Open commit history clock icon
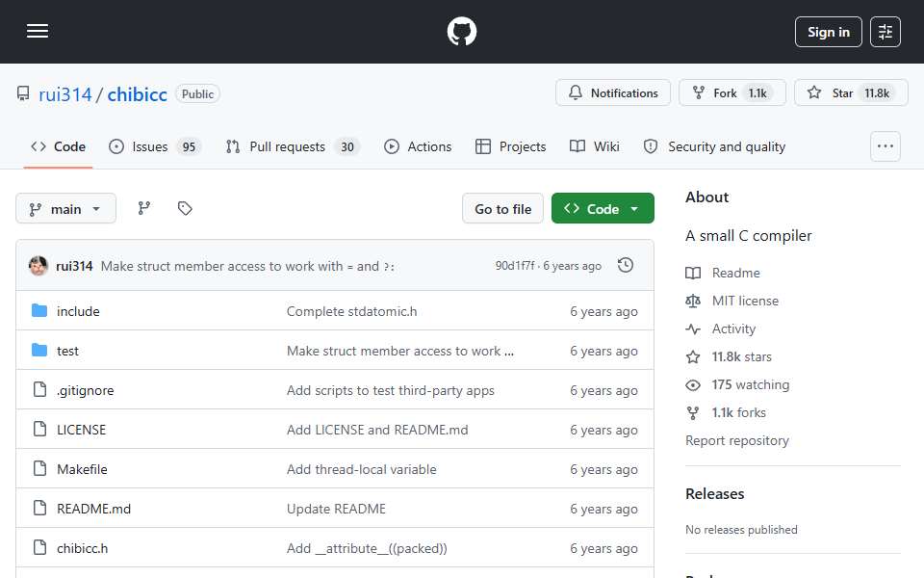This screenshot has width=924, height=578. [x=626, y=266]
